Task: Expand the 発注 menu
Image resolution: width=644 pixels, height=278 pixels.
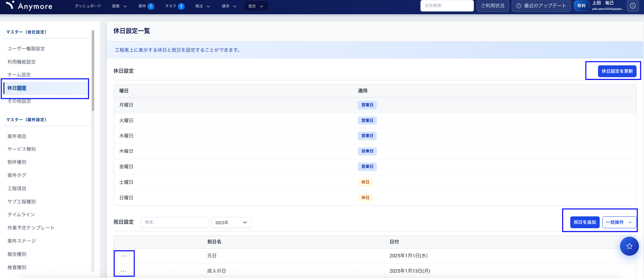Action: pyautogui.click(x=203, y=6)
